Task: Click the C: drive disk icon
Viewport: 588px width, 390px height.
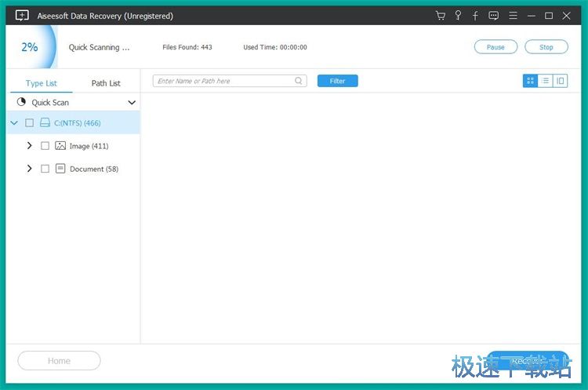Action: click(x=45, y=122)
